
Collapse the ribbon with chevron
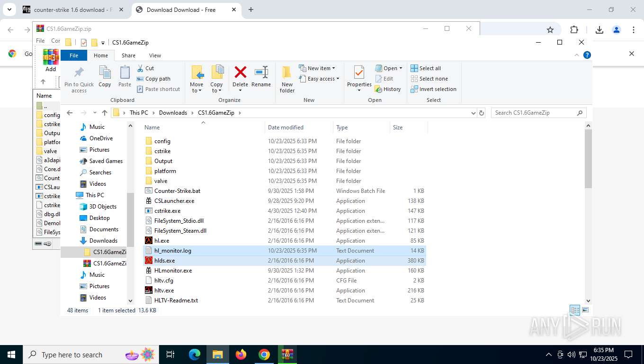(x=577, y=55)
